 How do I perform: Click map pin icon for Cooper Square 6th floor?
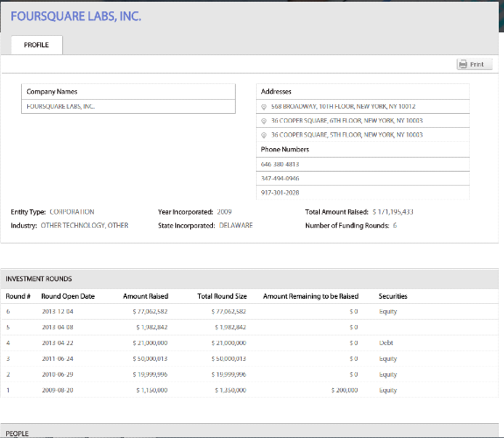[x=264, y=121]
